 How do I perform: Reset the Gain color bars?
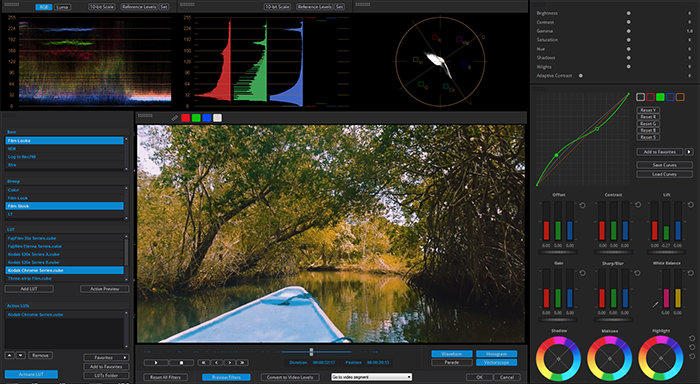pyautogui.click(x=583, y=273)
